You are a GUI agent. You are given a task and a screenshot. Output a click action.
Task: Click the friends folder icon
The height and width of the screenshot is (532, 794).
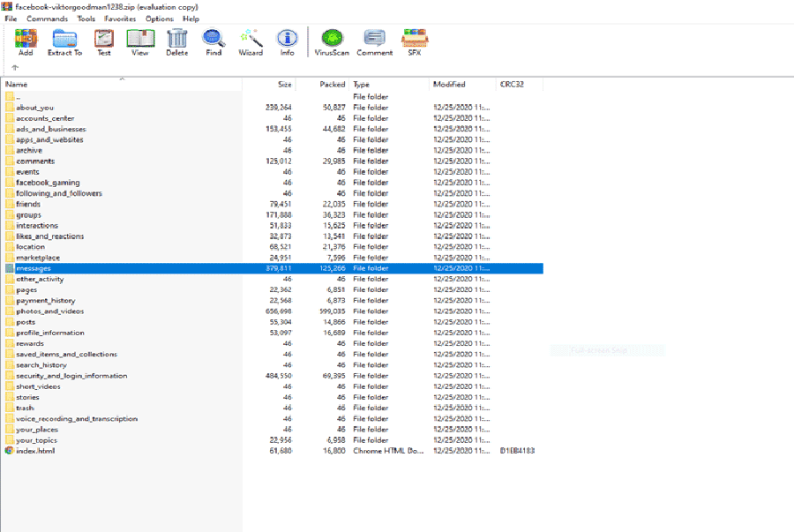(x=10, y=204)
